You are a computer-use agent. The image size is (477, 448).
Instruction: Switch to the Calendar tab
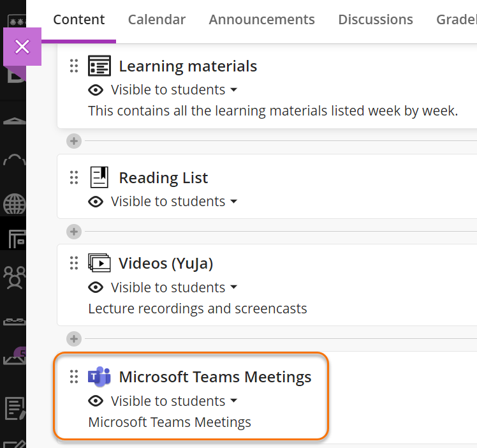(156, 20)
